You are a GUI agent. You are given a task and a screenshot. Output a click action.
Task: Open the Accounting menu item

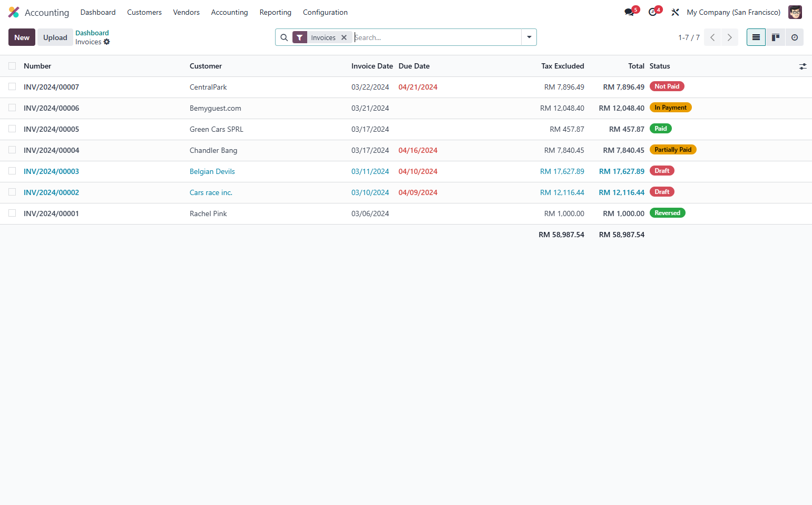coord(229,12)
